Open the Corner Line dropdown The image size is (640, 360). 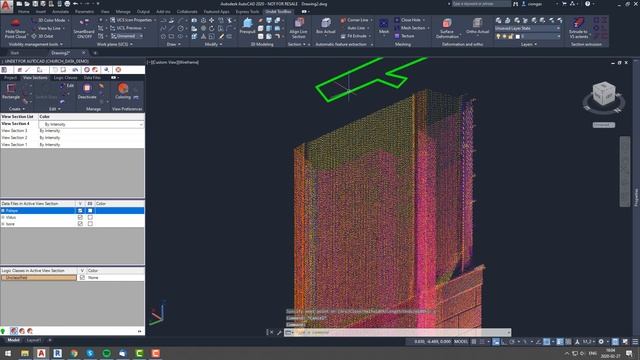pyautogui.click(x=357, y=20)
